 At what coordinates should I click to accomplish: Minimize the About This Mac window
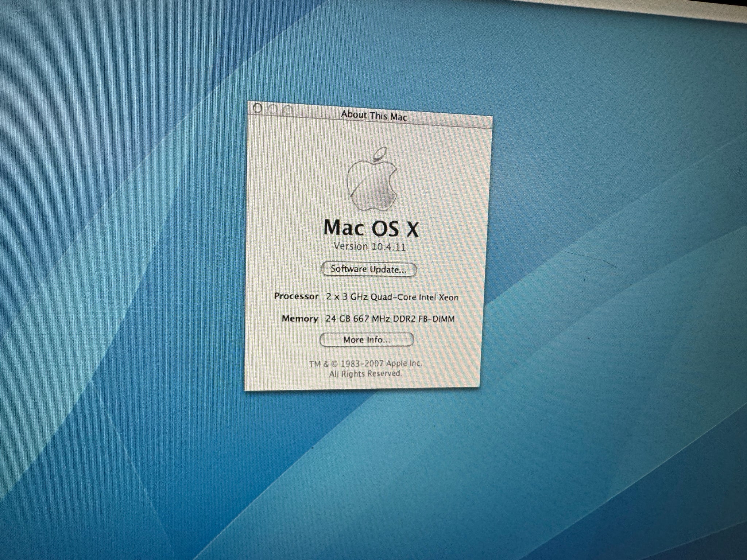(273, 109)
